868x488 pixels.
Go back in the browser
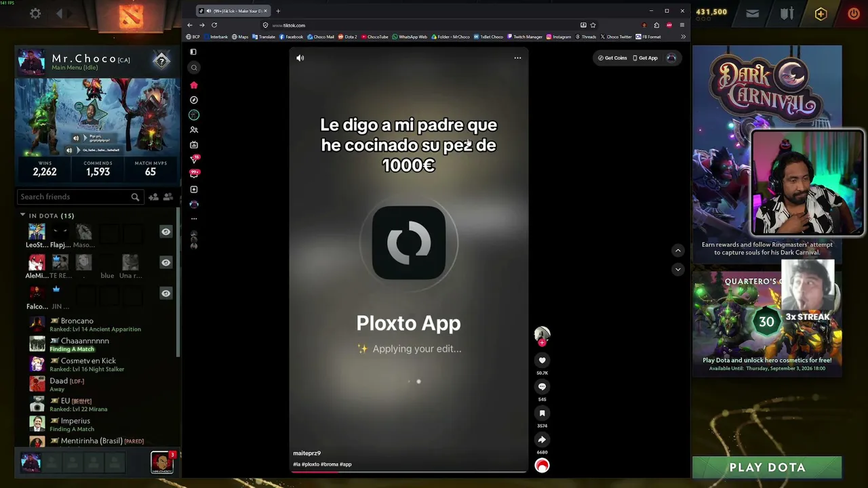190,25
